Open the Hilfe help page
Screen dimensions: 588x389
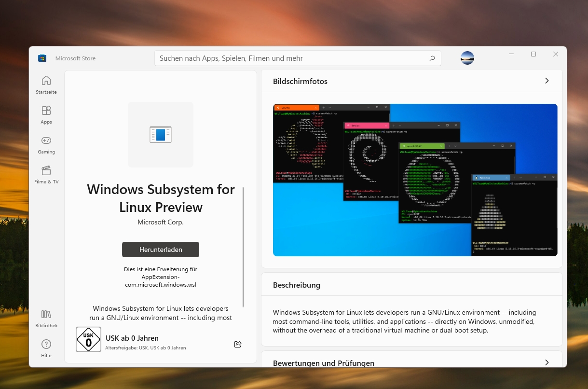tap(46, 348)
